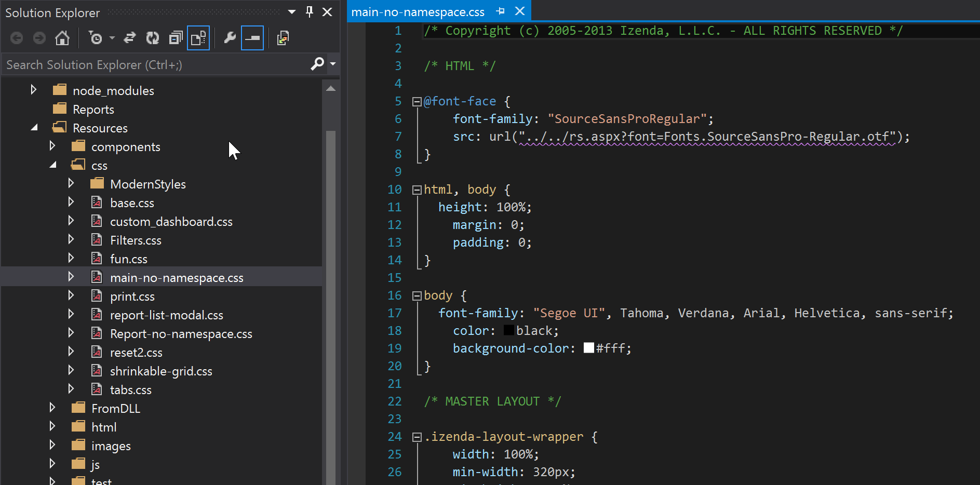The height and width of the screenshot is (485, 980).
Task: Click the Back navigation arrow in Solution Explorer
Action: (17, 38)
